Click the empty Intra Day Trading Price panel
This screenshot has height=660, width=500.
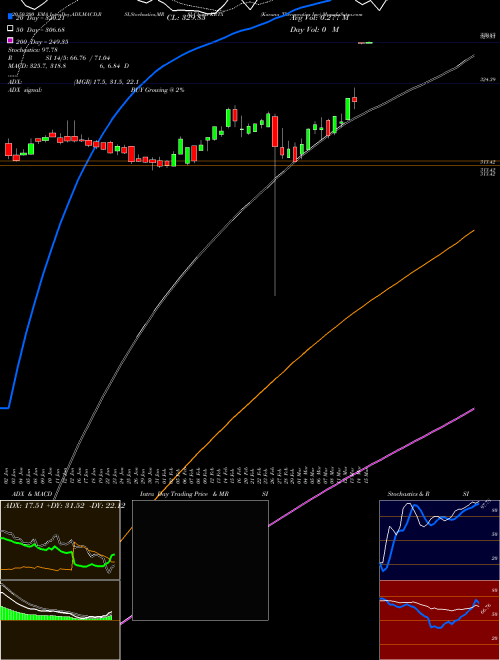pyautogui.click(x=200, y=560)
